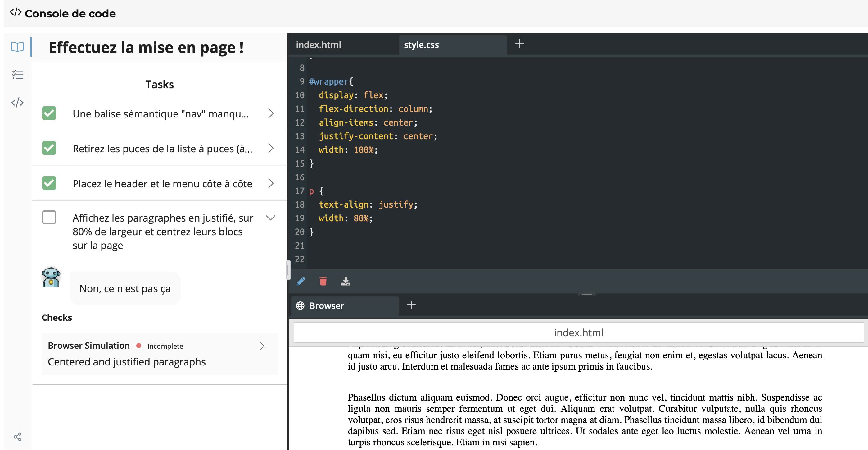The image size is (868, 450).
Task: Open the code view sidebar icon
Action: point(17,103)
